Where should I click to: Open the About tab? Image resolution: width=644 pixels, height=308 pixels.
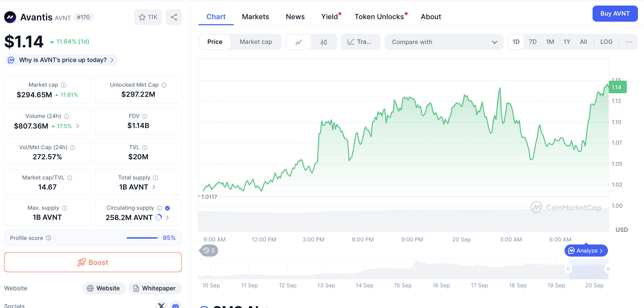(431, 17)
